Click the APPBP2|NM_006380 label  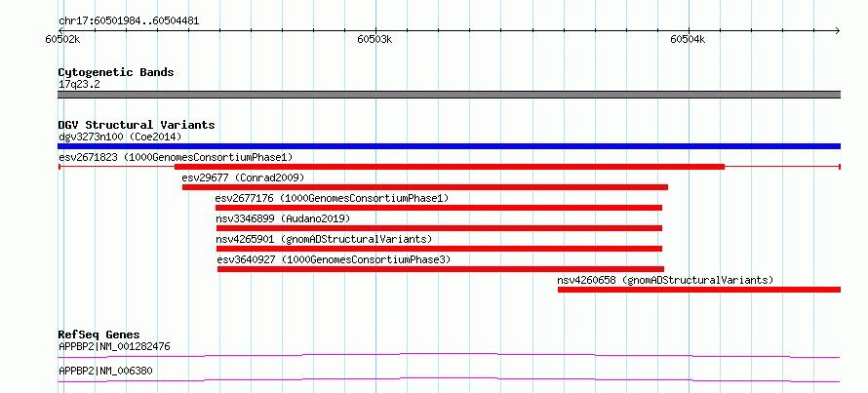pyautogui.click(x=105, y=372)
